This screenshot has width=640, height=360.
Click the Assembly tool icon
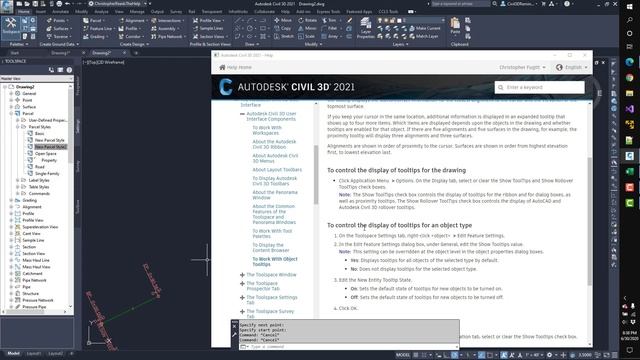click(154, 29)
